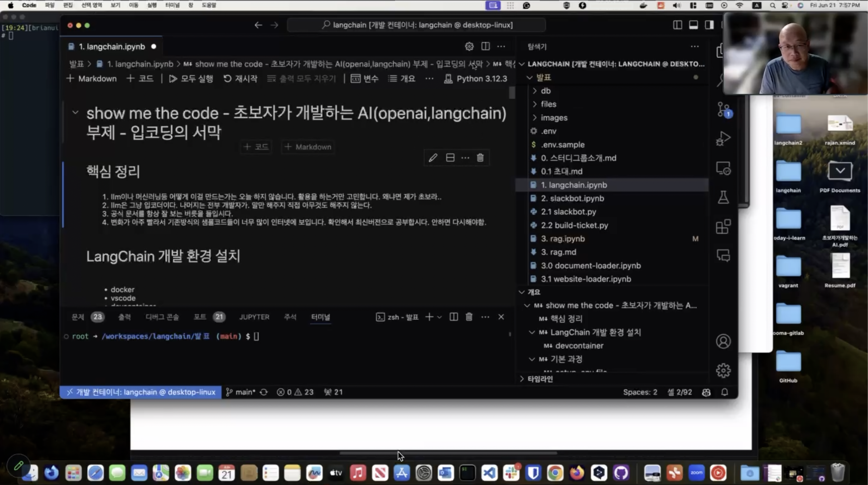Toggle the secondary side bar layout icon
The width and height of the screenshot is (868, 485).
(709, 25)
